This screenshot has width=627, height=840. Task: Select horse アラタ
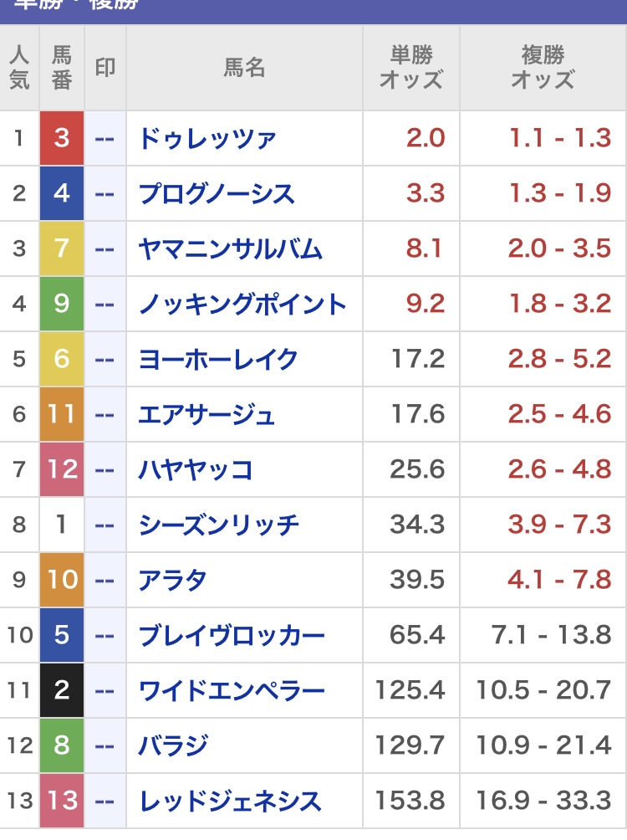(172, 580)
